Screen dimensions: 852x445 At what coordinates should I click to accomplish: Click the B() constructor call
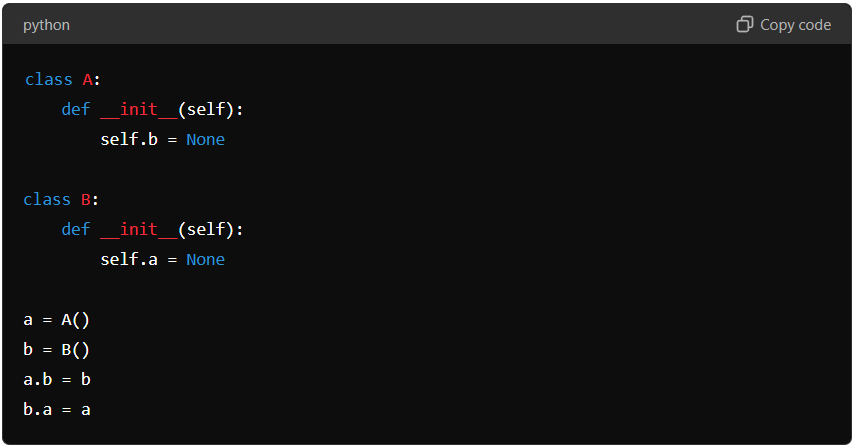pos(76,350)
